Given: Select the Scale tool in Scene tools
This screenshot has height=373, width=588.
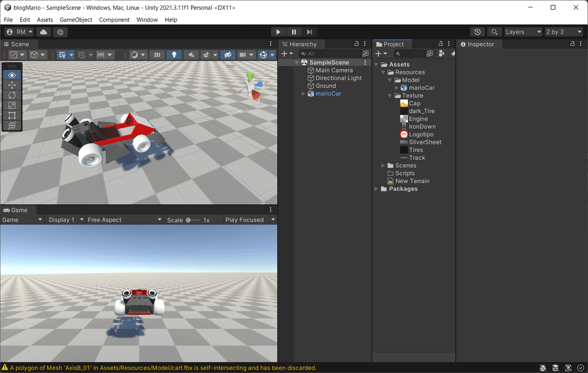Looking at the screenshot, I should coord(12,105).
